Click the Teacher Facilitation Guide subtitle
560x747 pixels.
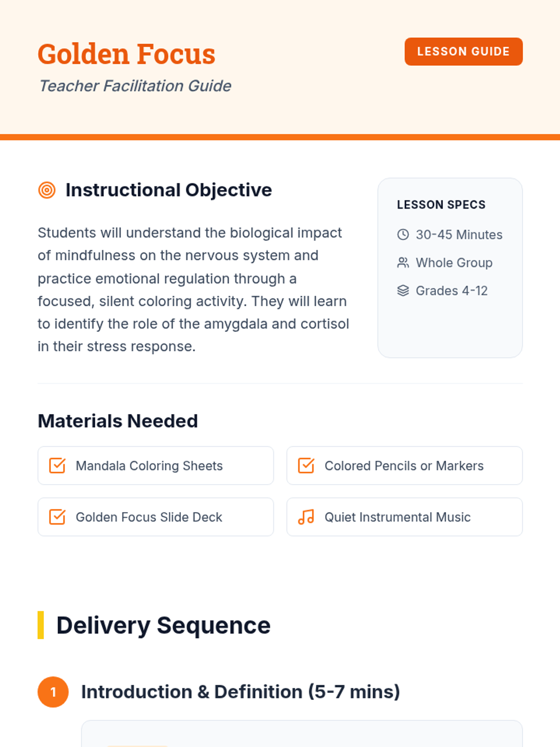pyautogui.click(x=135, y=86)
